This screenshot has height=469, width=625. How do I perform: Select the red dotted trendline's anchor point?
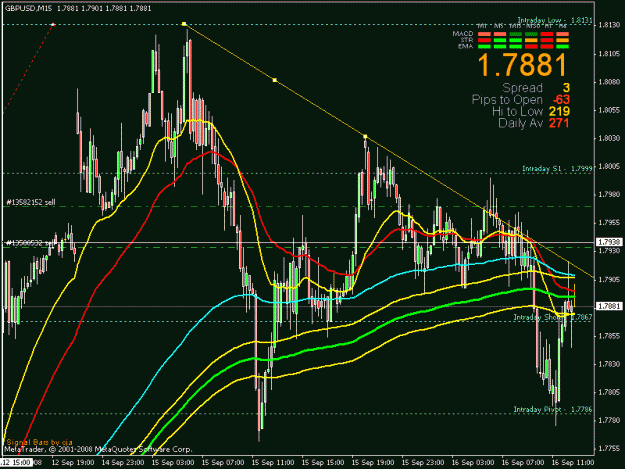click(x=53, y=25)
